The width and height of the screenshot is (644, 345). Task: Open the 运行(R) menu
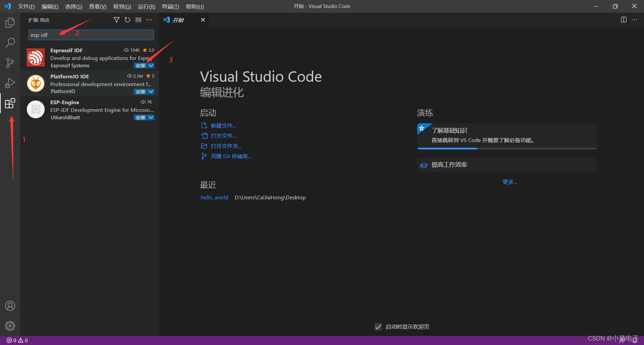coord(147,6)
